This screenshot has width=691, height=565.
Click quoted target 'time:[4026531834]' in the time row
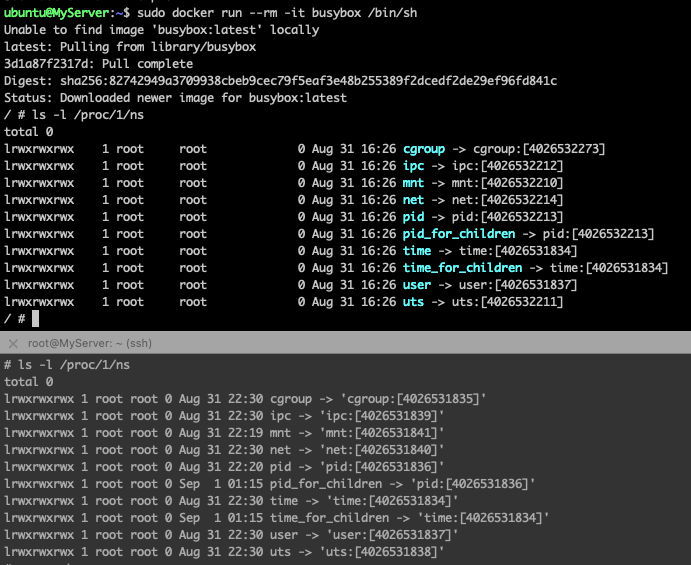click(x=392, y=501)
